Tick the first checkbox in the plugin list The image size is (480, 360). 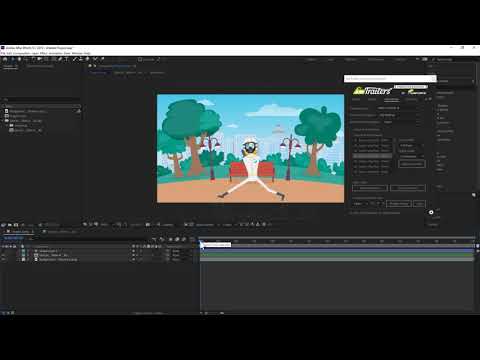(x=356, y=140)
